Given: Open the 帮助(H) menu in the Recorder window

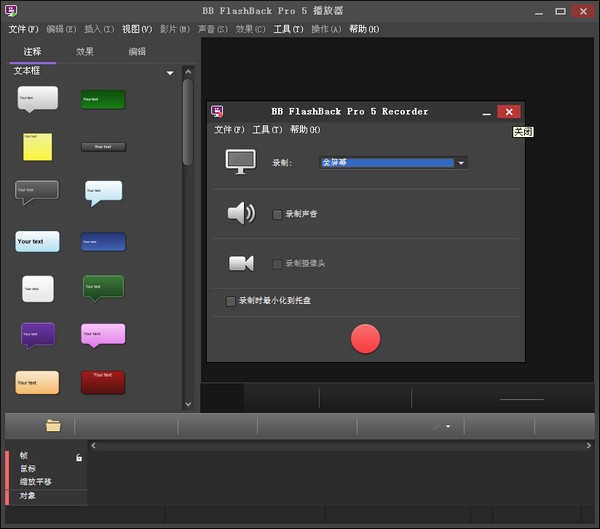Looking at the screenshot, I should pos(305,130).
